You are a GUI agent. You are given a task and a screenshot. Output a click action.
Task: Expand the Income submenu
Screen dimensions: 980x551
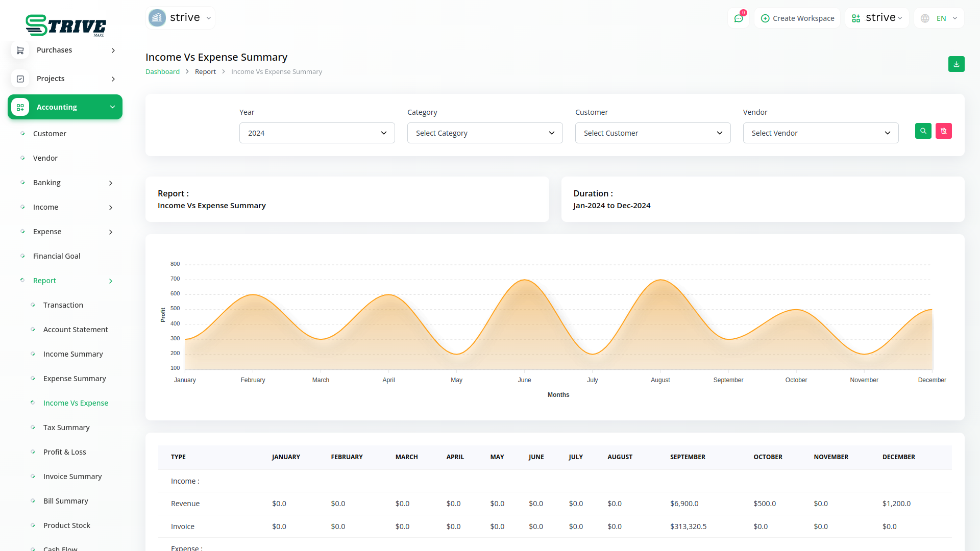pos(111,207)
